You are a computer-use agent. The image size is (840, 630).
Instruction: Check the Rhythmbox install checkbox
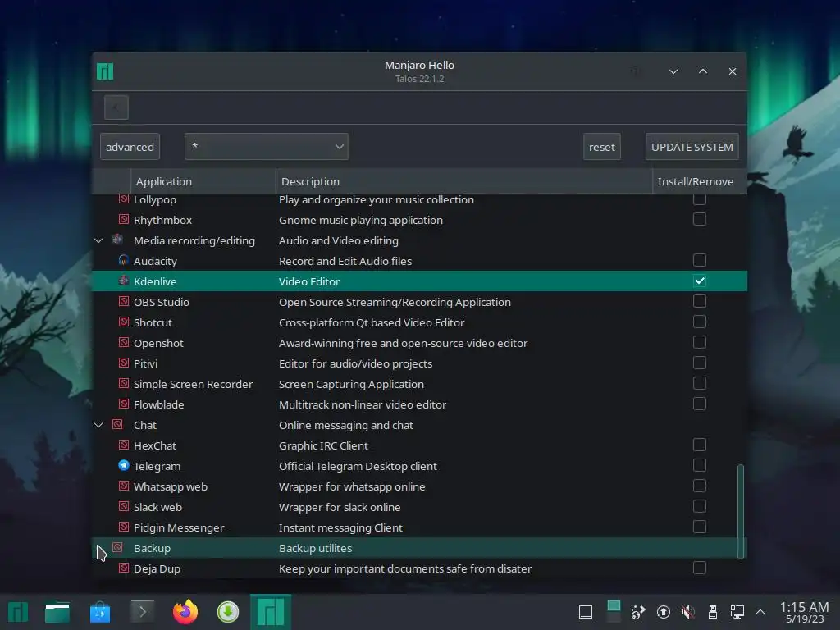699,219
